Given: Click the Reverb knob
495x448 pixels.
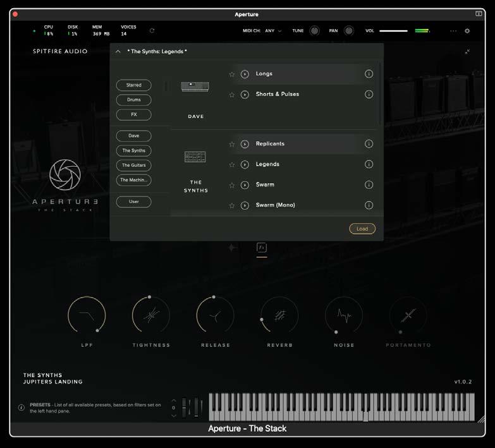Looking at the screenshot, I should click(x=279, y=315).
